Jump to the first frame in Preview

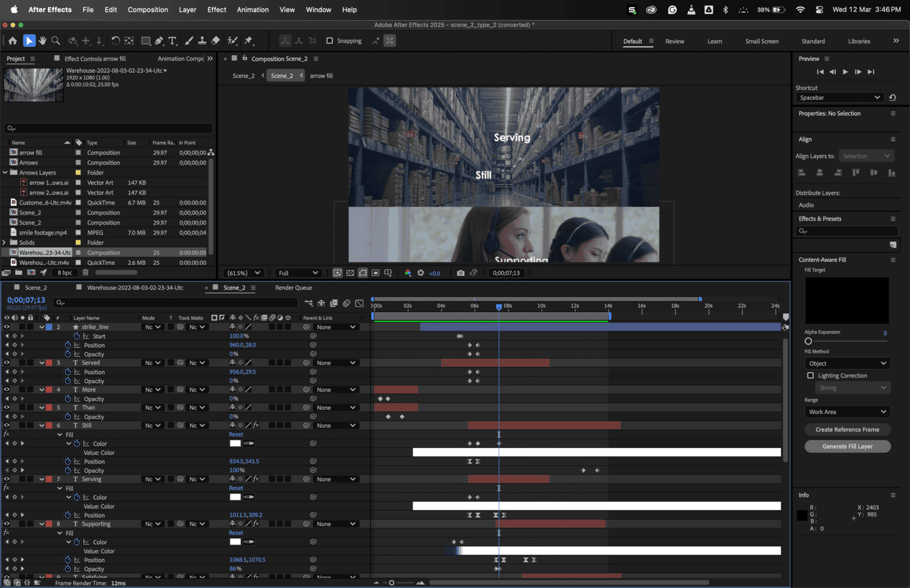820,72
